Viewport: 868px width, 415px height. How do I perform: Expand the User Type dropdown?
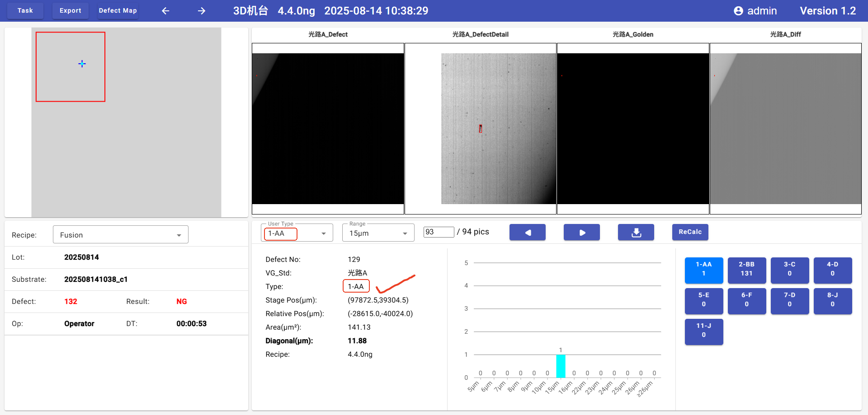[297, 233]
